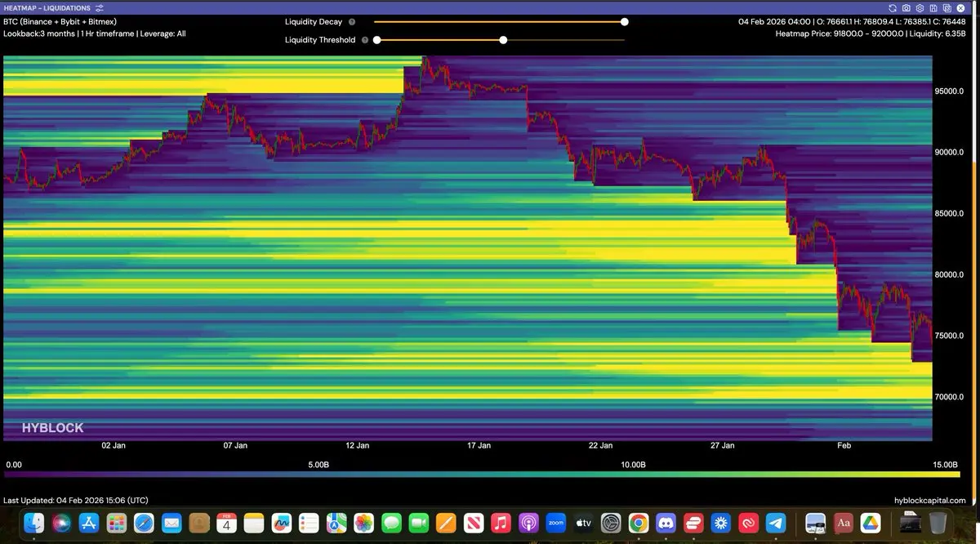Open the Trash in the dock
Screen dimensions: 980x544
(938, 523)
